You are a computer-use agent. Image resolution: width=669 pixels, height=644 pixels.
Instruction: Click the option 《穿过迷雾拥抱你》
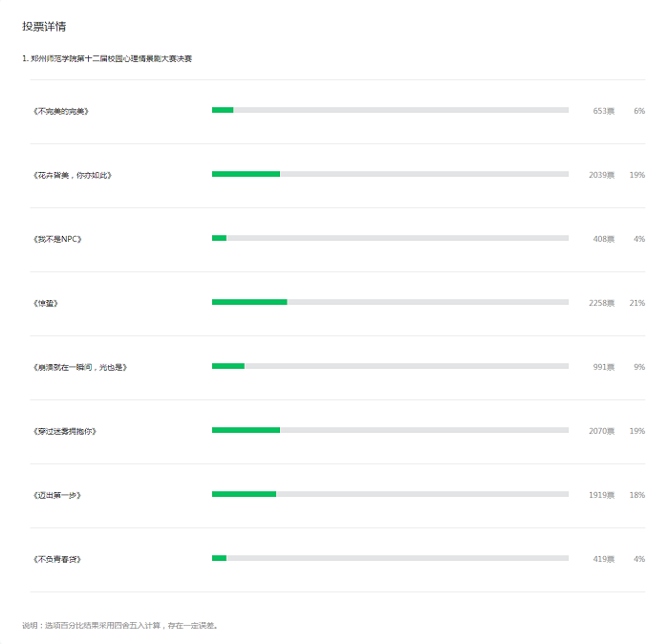(x=65, y=431)
